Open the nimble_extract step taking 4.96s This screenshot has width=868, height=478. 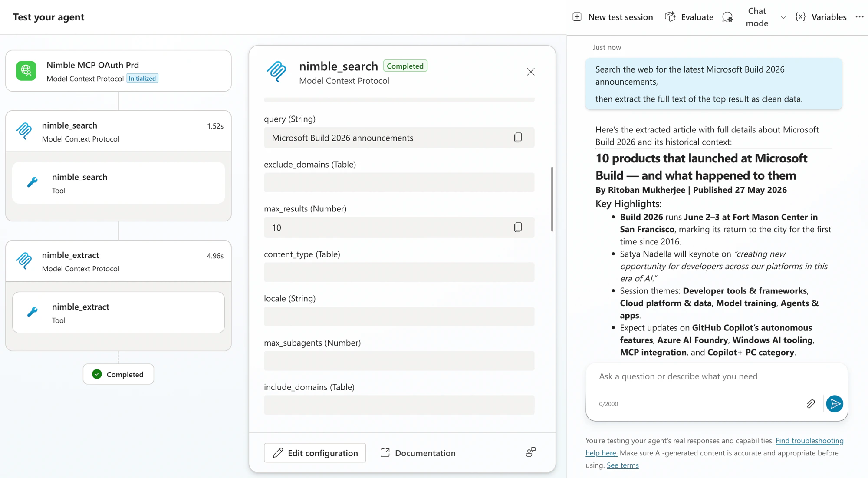[x=118, y=261]
